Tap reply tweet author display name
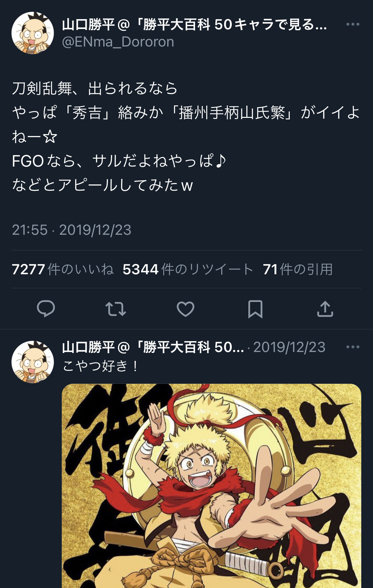373x588 pixels. point(153,347)
